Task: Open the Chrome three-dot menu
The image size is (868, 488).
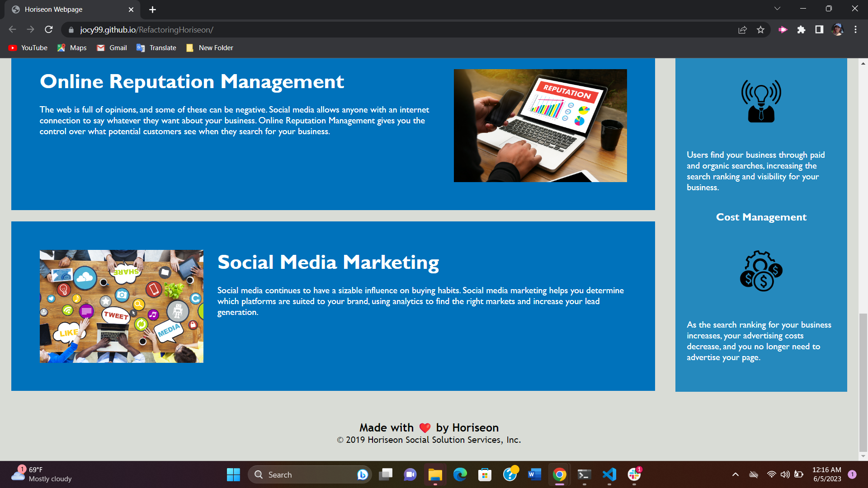Action: [x=855, y=30]
